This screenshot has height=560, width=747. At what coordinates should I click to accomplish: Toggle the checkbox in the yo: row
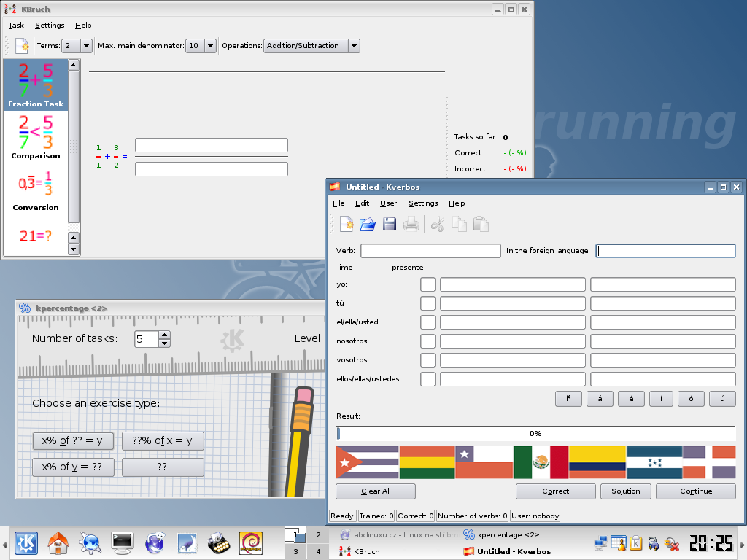coord(427,284)
